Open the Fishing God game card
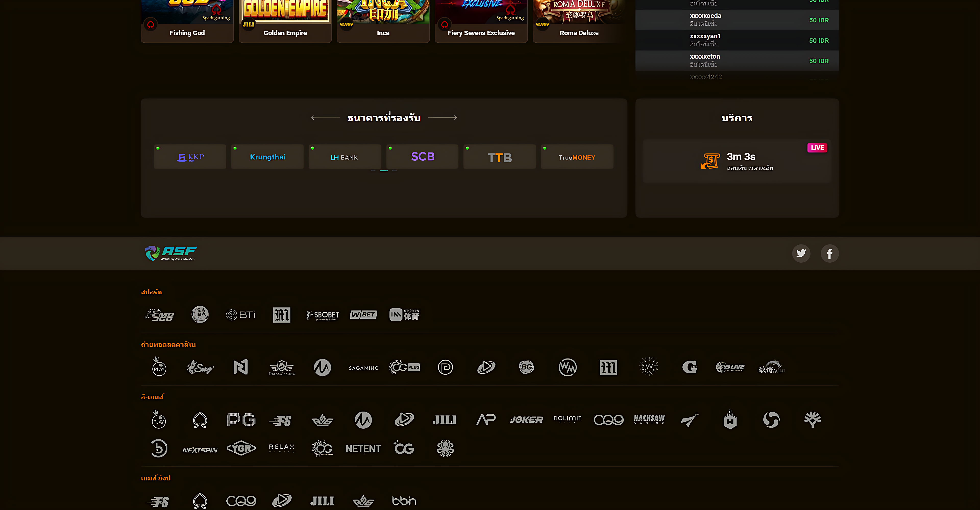The height and width of the screenshot is (510, 980). pyautogui.click(x=187, y=21)
